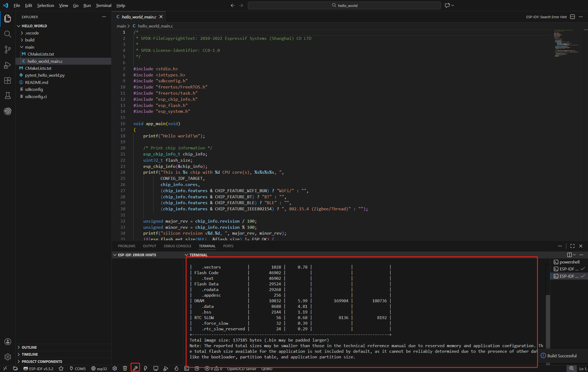This screenshot has height=372, width=588.
Task: Click the esp32 device target selector
Action: [99, 368]
